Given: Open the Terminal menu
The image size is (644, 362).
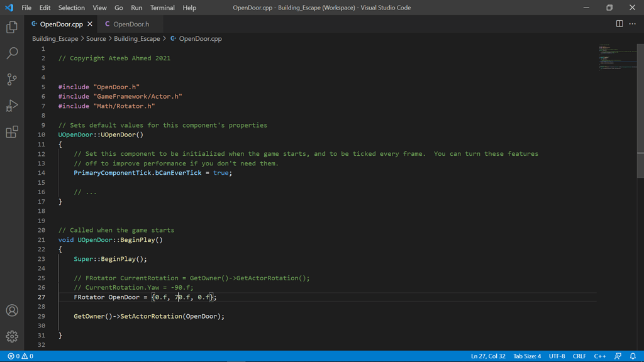Looking at the screenshot, I should (162, 8).
